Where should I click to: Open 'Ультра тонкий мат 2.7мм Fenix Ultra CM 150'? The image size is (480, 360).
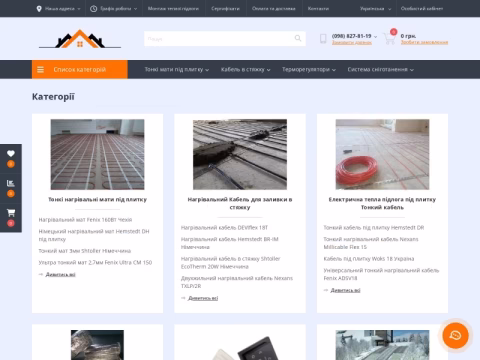pyautogui.click(x=95, y=262)
